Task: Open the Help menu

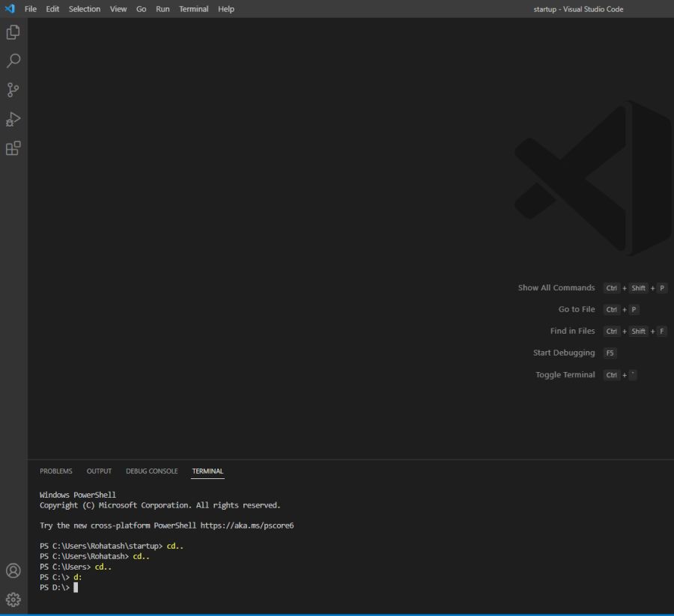Action: pos(225,9)
